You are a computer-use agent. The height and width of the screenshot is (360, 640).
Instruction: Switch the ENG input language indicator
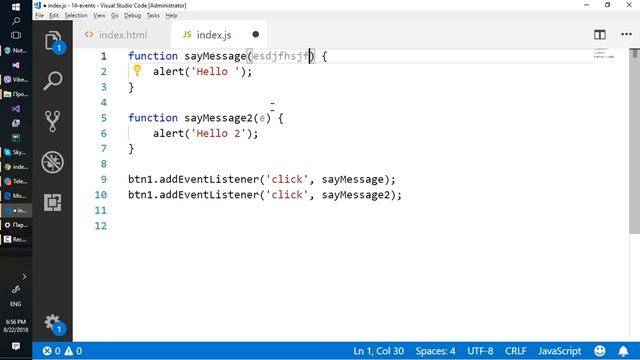coord(16,304)
